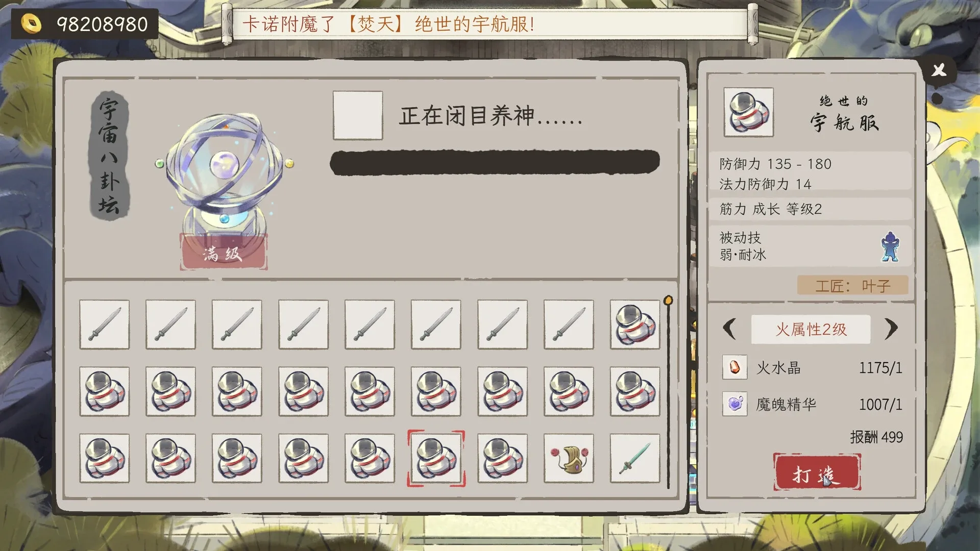
Task: Select the highlighted spacesuit with red brackets
Action: click(x=436, y=458)
